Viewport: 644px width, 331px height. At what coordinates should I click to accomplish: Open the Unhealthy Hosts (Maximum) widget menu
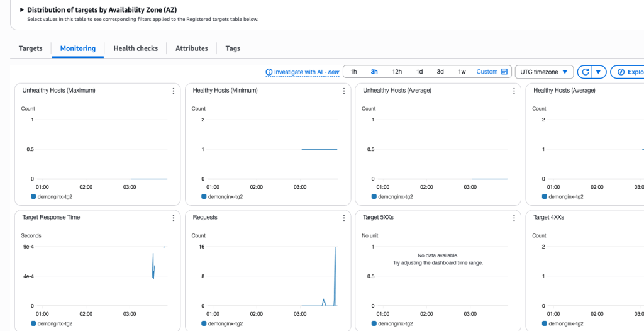(x=174, y=91)
